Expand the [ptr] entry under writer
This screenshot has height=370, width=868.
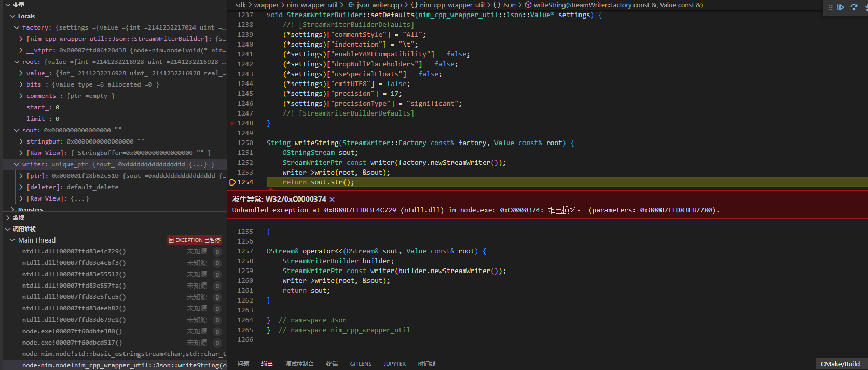coord(21,176)
